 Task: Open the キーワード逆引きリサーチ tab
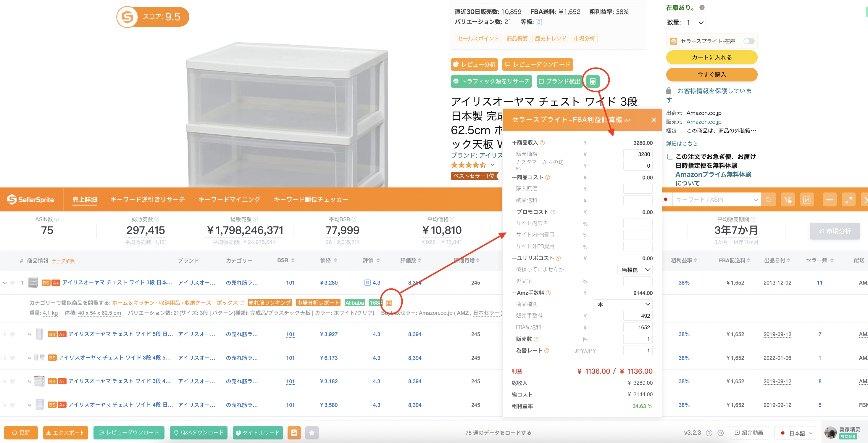[x=148, y=200]
